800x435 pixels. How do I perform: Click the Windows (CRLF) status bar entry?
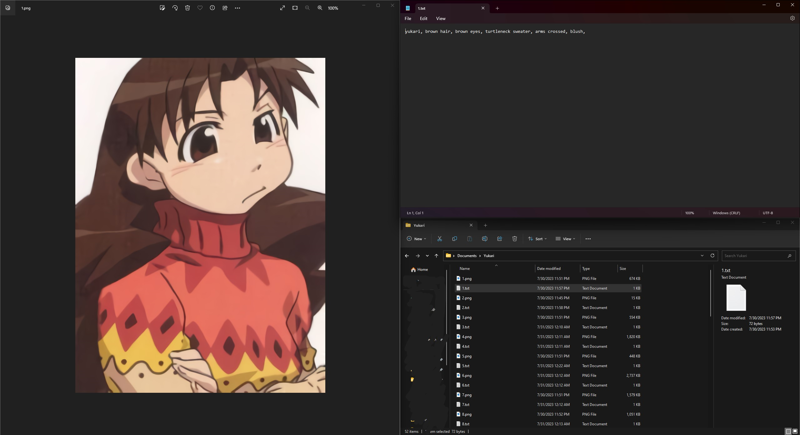pyautogui.click(x=727, y=213)
